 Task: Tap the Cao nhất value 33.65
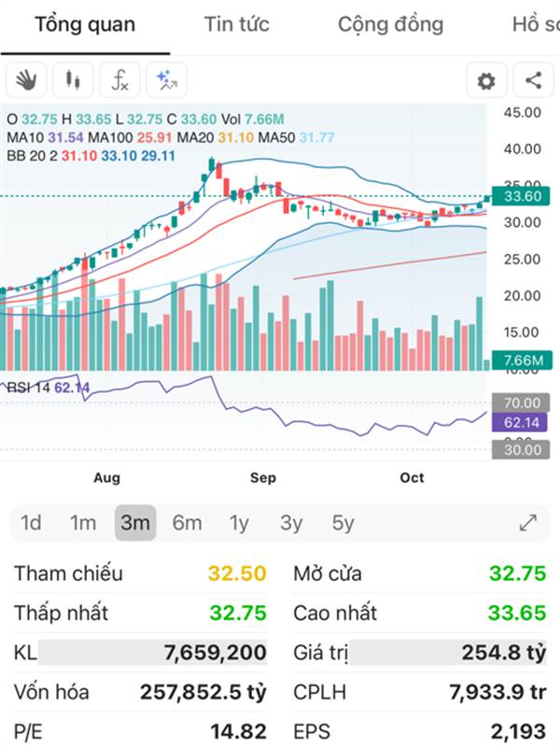tap(517, 613)
